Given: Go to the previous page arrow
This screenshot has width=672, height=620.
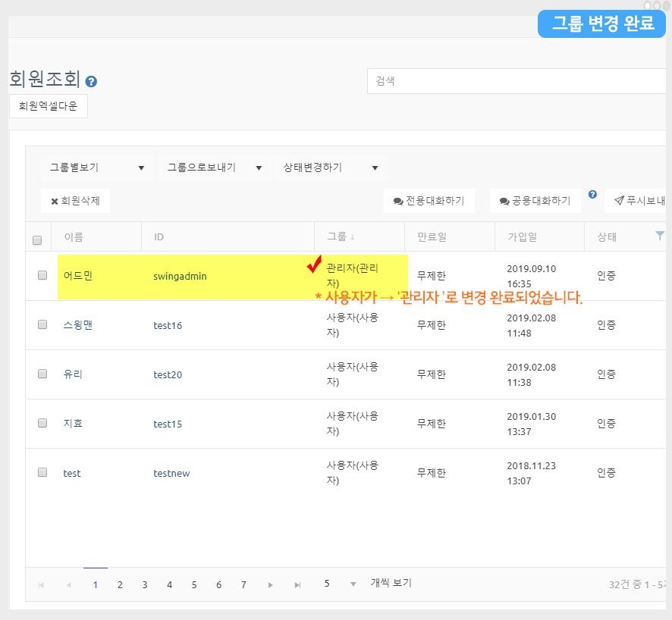Looking at the screenshot, I should click(x=68, y=584).
